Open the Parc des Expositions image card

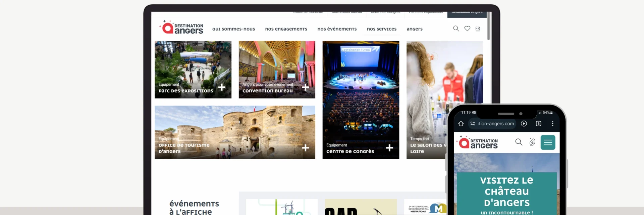click(193, 70)
